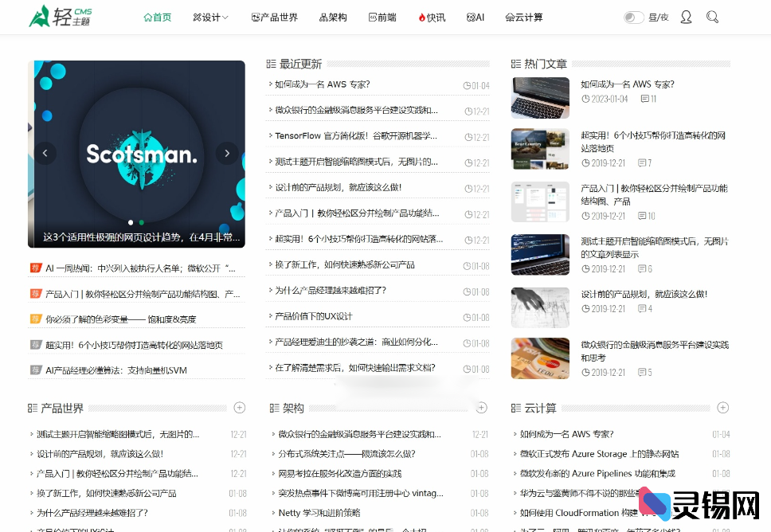Image resolution: width=771 pixels, height=532 pixels.
Task: Switch to the 前端 navigation menu
Action: 382,16
